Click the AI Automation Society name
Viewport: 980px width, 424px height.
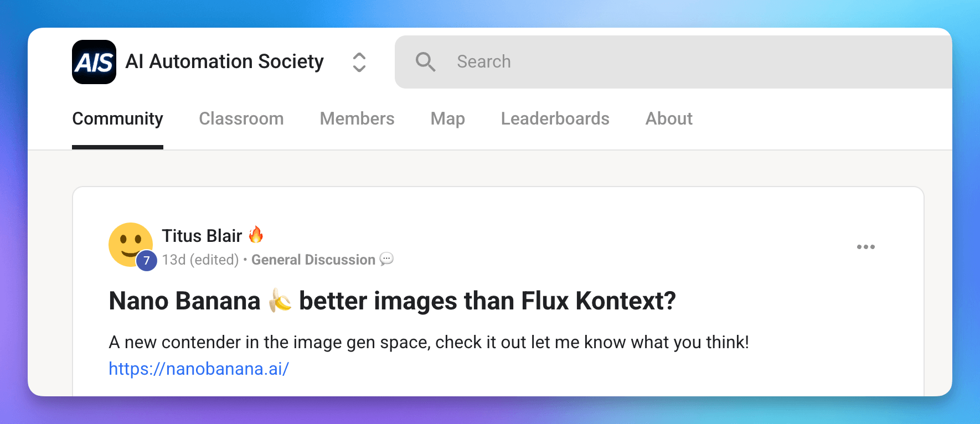[224, 61]
